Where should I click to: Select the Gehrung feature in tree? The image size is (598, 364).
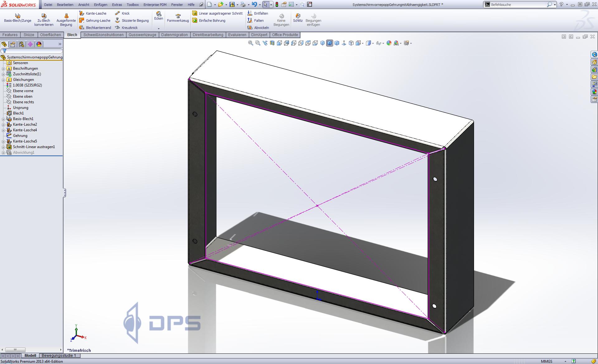[20, 136]
